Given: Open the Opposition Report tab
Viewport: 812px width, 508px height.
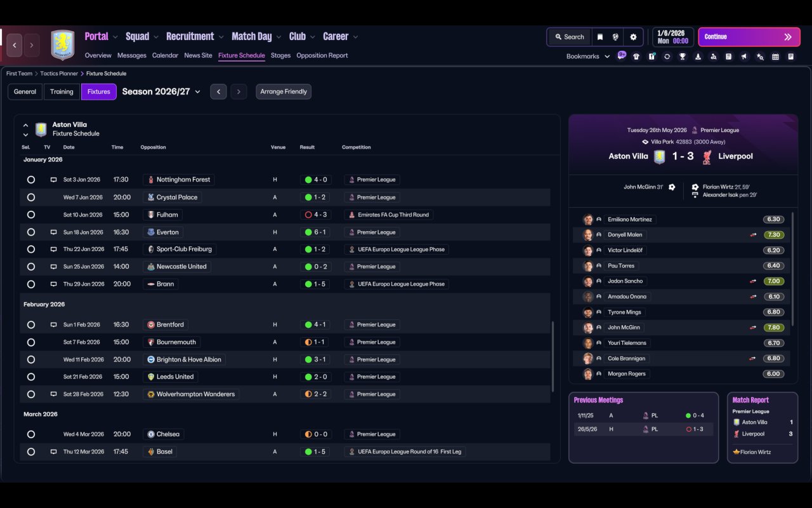Looking at the screenshot, I should [x=322, y=55].
